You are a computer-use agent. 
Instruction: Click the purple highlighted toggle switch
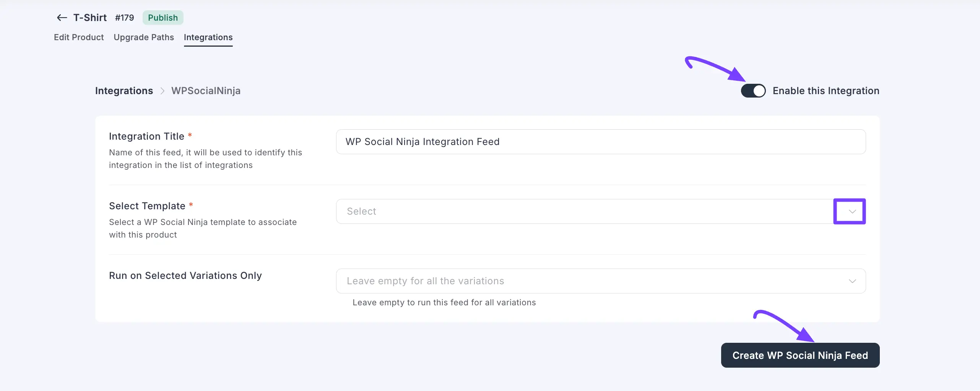tap(753, 91)
